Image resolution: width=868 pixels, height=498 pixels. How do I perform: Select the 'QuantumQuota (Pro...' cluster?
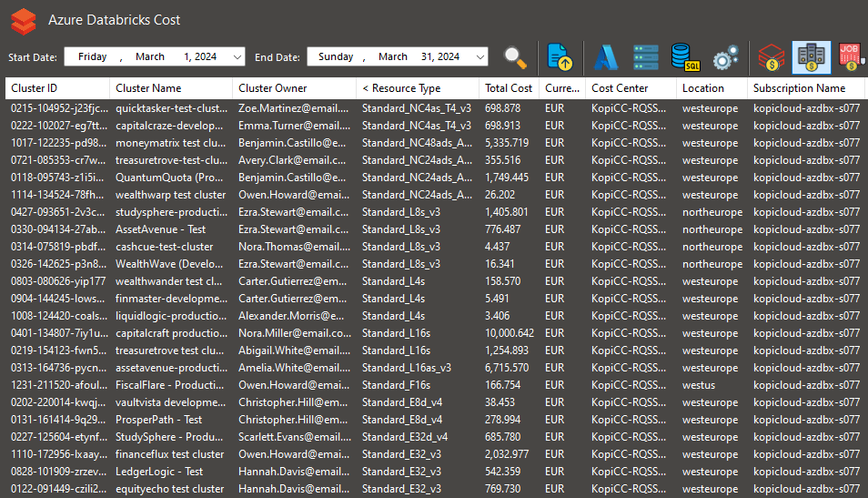pyautogui.click(x=169, y=178)
